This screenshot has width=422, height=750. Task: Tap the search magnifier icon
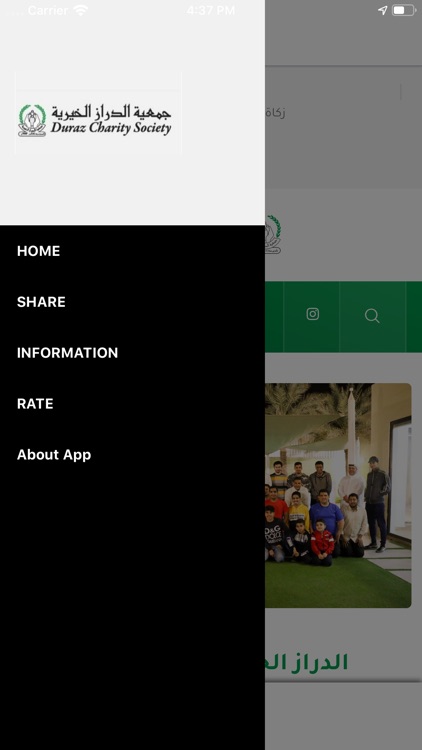(372, 316)
